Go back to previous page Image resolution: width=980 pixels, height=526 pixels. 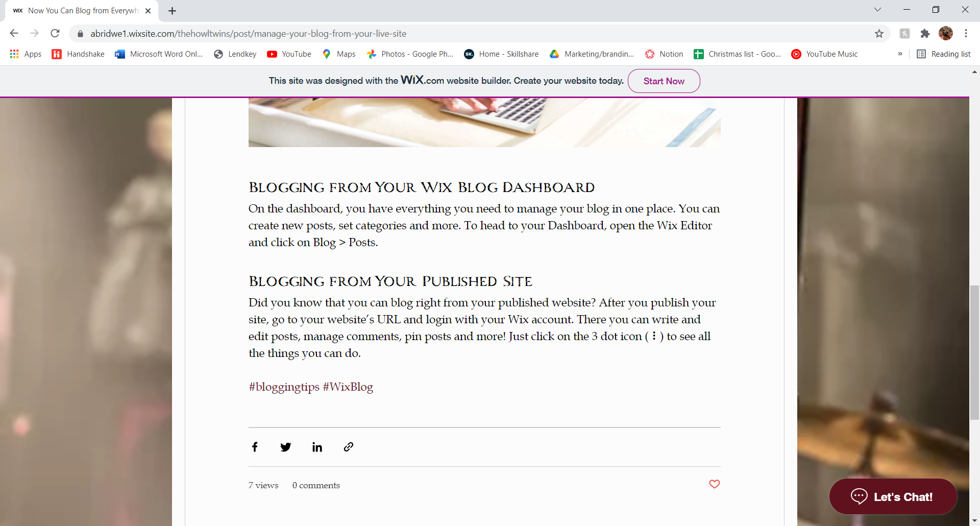pos(14,34)
